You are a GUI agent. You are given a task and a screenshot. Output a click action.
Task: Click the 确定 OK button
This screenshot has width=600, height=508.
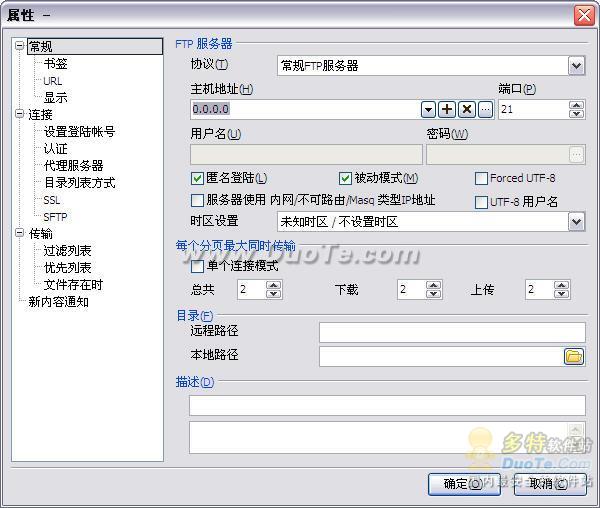click(464, 484)
